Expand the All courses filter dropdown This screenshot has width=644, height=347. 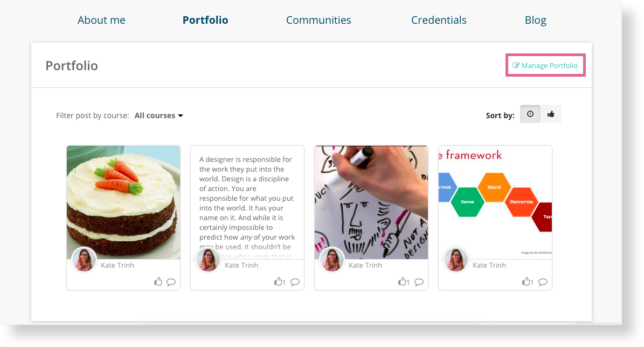158,115
